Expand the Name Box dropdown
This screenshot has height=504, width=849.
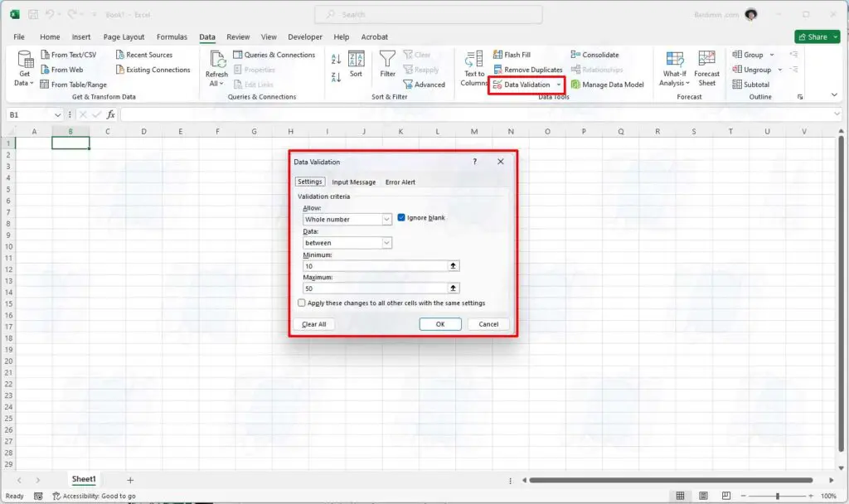pyautogui.click(x=57, y=114)
